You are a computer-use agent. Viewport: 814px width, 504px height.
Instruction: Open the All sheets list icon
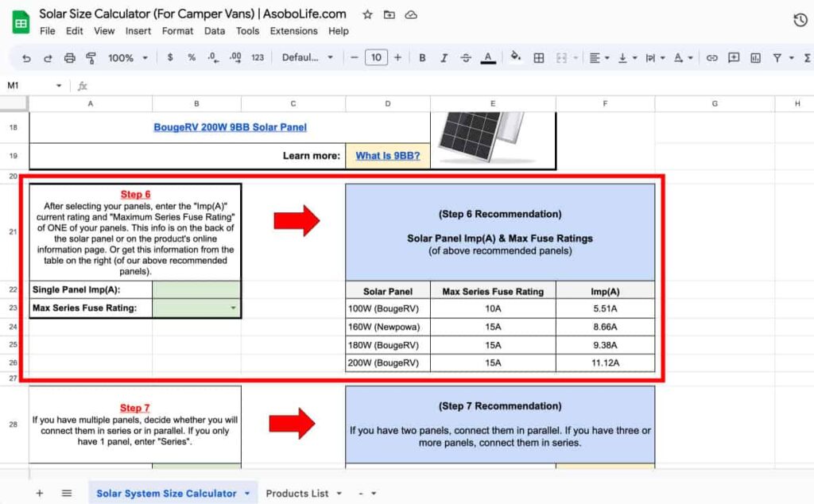(67, 493)
